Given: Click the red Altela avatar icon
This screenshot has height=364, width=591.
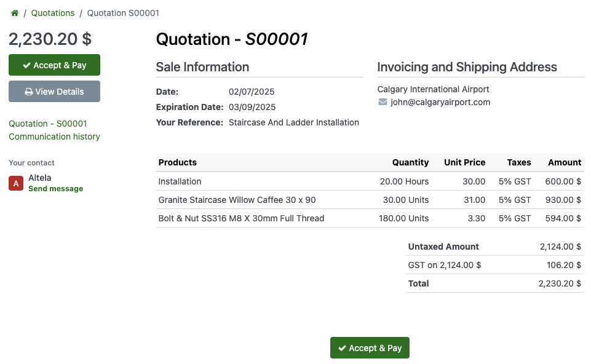Looking at the screenshot, I should (16, 183).
